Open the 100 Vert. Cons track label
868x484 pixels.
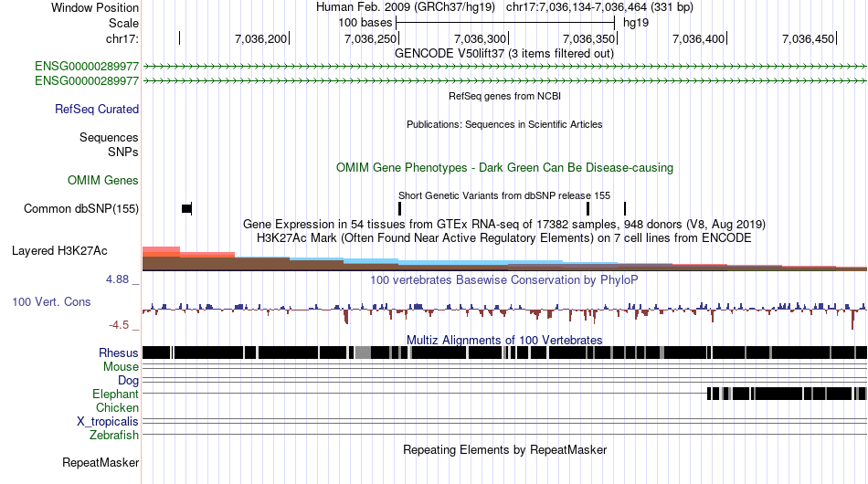click(x=51, y=301)
